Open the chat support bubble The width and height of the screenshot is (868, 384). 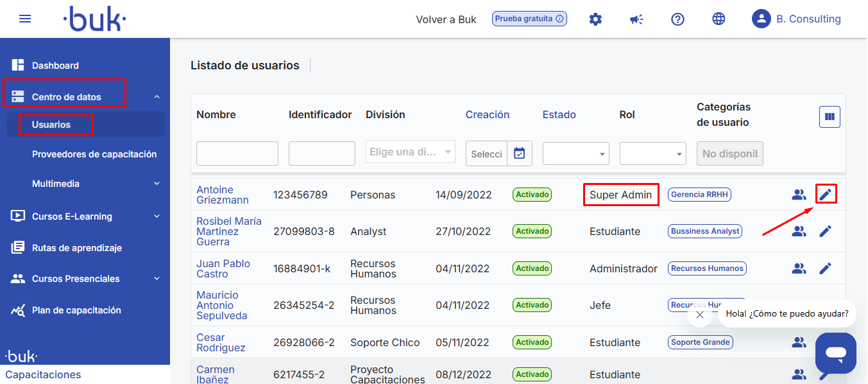pos(835,353)
